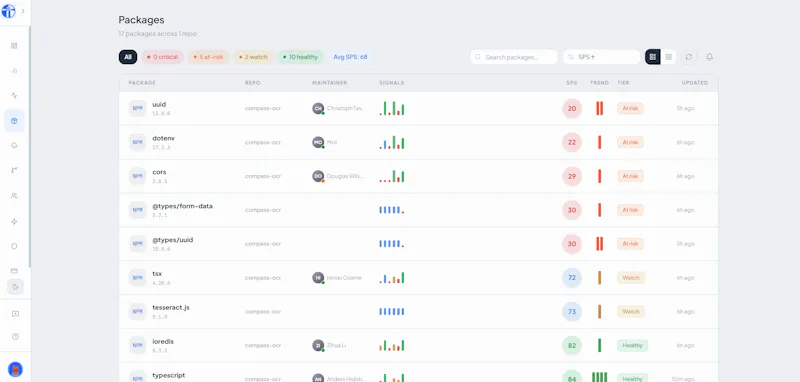
Task: Open the users team sidebar icon
Action: (x=14, y=195)
